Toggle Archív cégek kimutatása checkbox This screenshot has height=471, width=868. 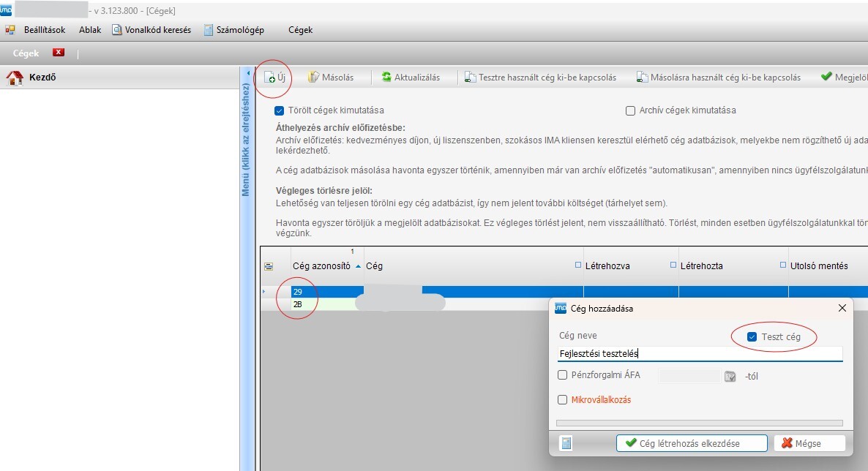[630, 110]
